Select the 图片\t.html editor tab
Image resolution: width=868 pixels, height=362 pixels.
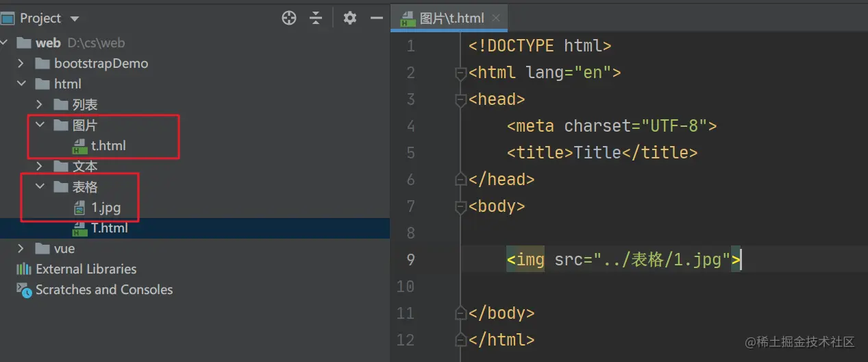tap(449, 19)
